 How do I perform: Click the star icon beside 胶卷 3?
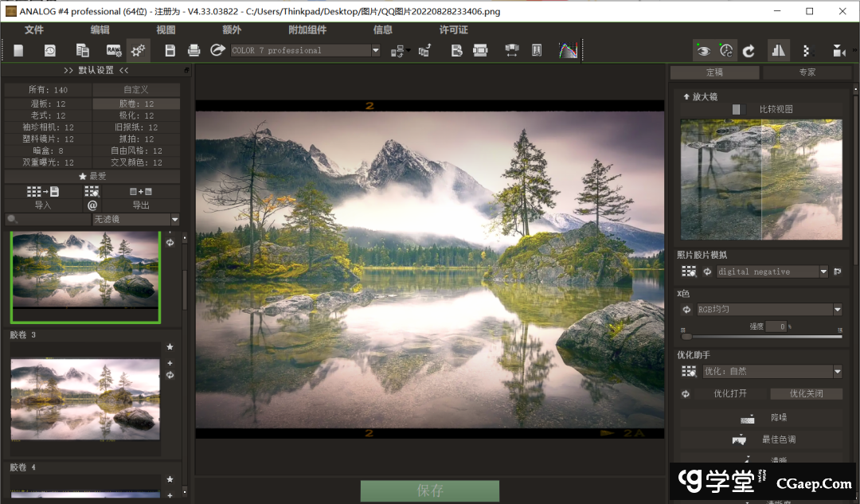170,347
